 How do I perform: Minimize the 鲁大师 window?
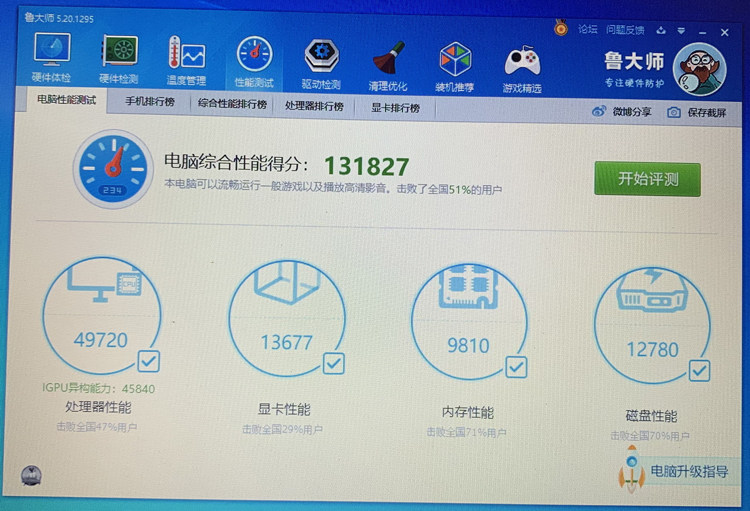pos(702,33)
